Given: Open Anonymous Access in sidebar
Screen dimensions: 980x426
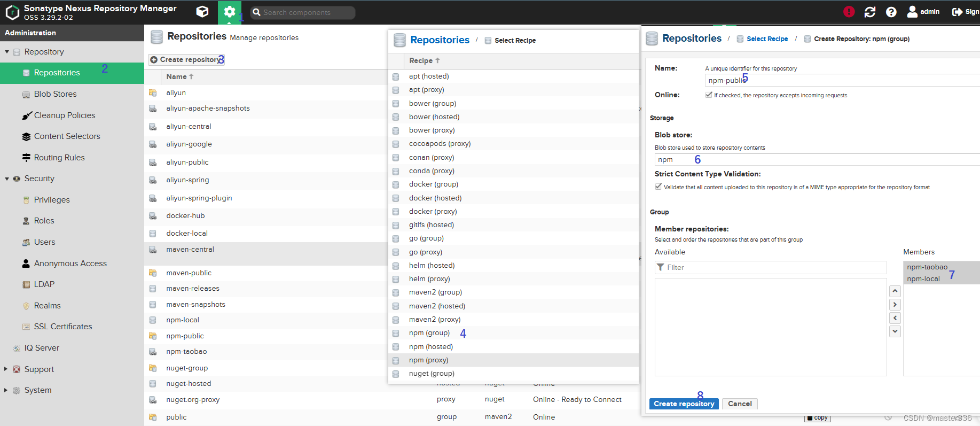Looking at the screenshot, I should coord(70,264).
